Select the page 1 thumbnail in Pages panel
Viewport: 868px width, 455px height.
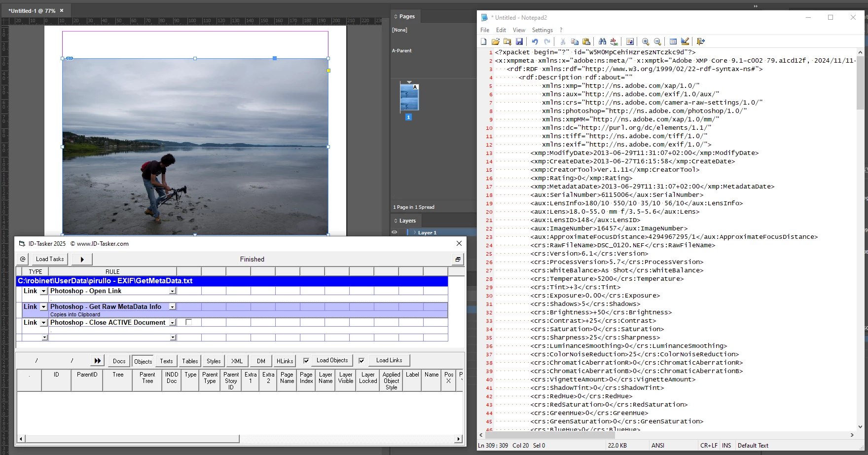pyautogui.click(x=409, y=97)
